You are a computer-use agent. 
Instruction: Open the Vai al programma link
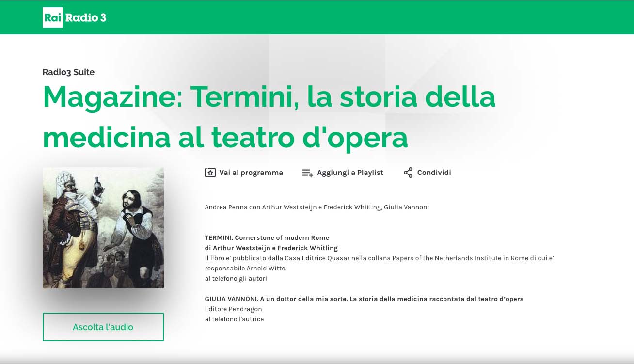[251, 173]
